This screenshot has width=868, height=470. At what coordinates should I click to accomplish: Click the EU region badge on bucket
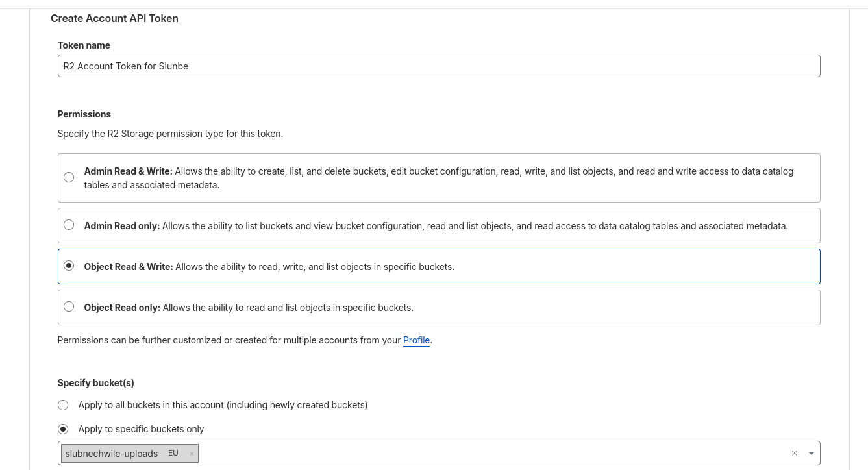[x=173, y=453]
